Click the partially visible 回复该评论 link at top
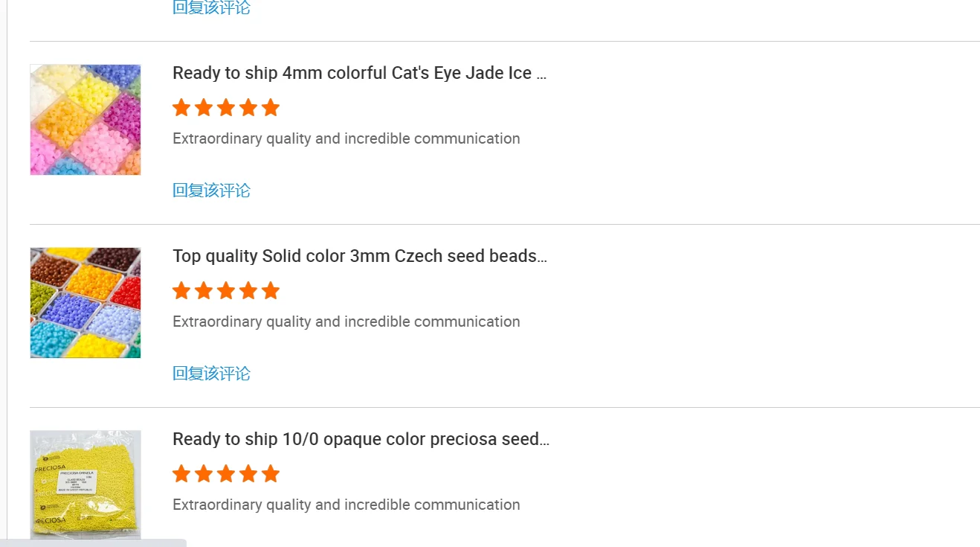 211,7
